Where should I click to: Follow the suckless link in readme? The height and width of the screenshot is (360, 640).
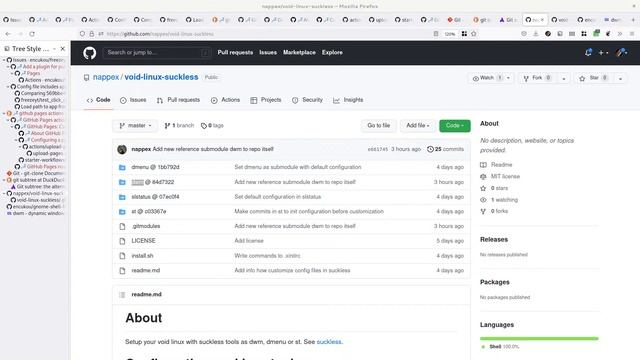coord(329,342)
